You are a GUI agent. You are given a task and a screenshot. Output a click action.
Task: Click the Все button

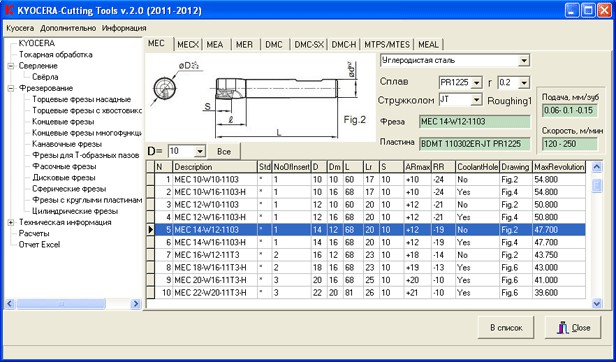coord(224,151)
